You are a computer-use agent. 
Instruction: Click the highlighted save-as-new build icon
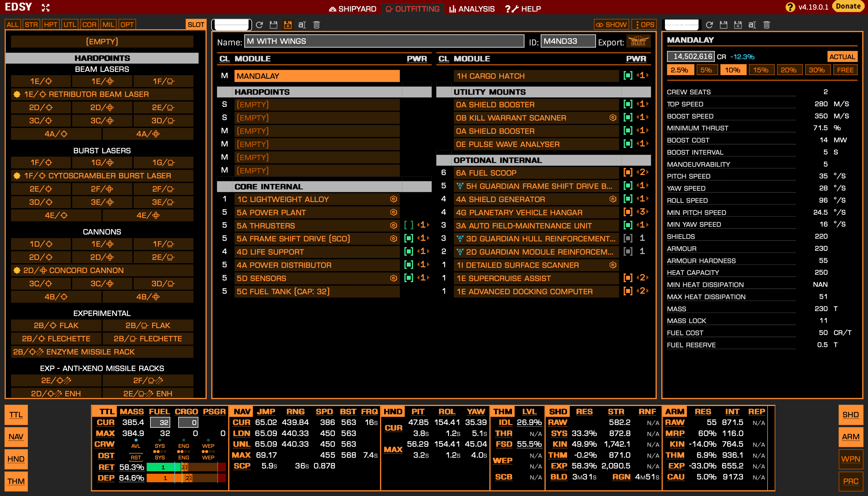coord(288,24)
